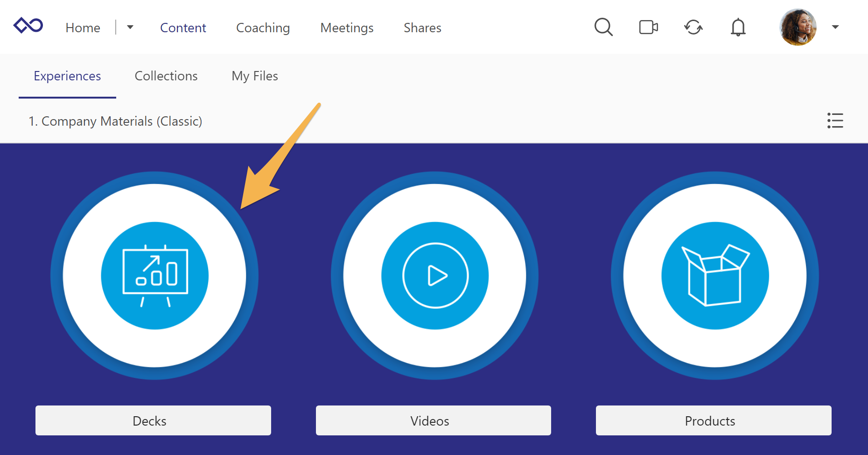This screenshot has height=455, width=868.
Task: Expand the dropdown next to Home
Action: [x=130, y=27]
